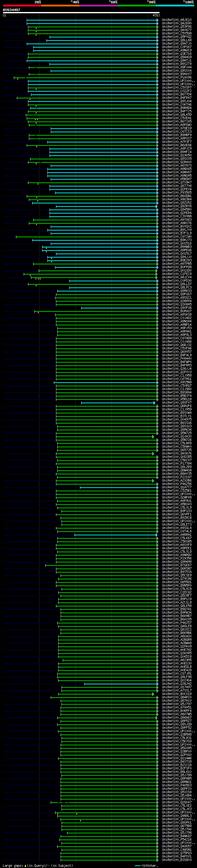
Task: Open hit UniRef100_B9SZT9
Action: pos(177,64)
